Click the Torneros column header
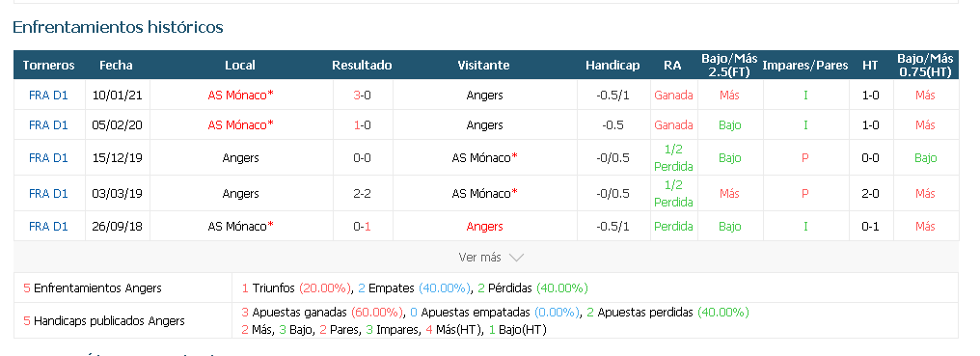The height and width of the screenshot is (356, 980). click(x=49, y=65)
